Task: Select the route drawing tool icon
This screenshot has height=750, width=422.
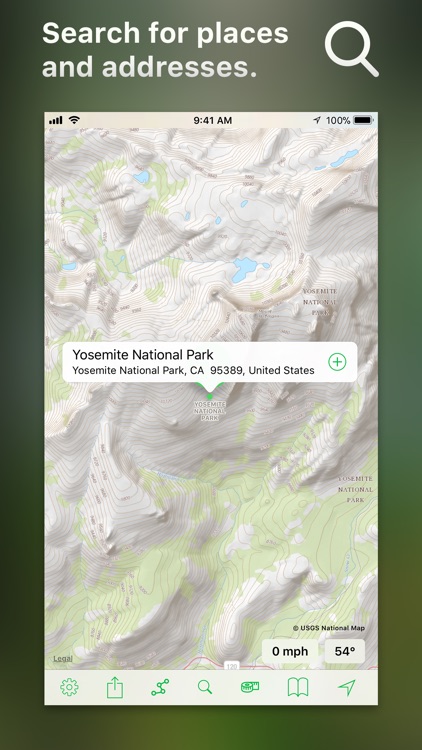Action: 160,687
